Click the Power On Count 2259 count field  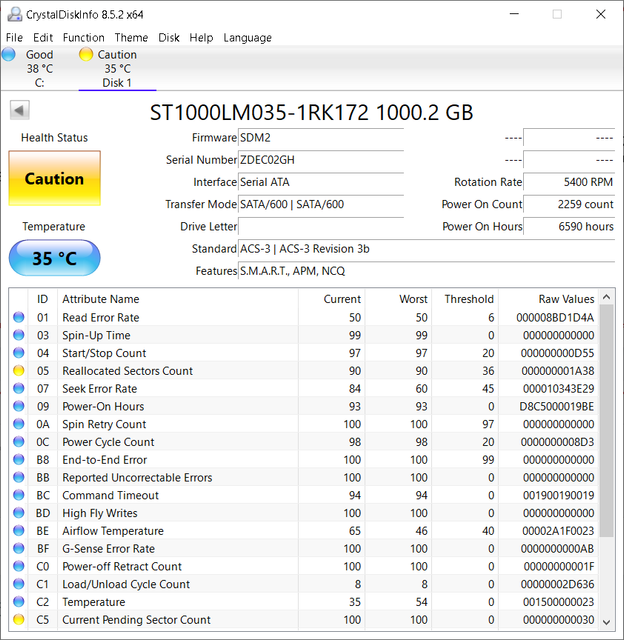(x=569, y=204)
